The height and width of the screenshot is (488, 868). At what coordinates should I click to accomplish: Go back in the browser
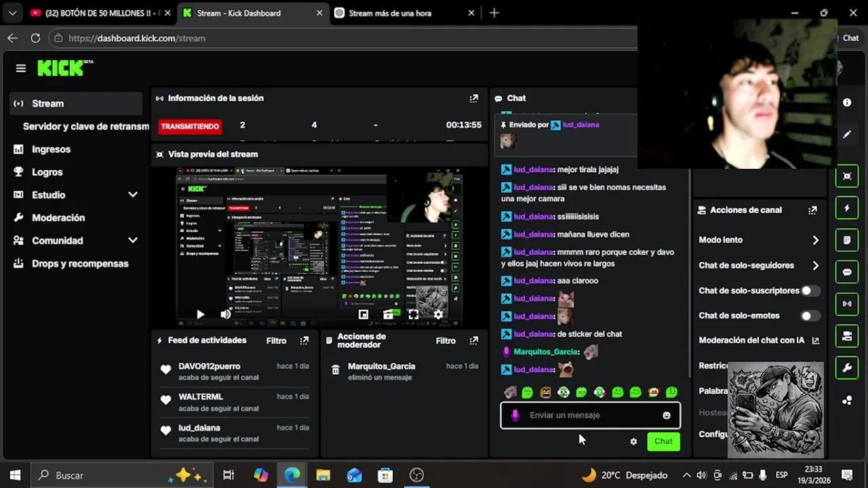pos(12,38)
